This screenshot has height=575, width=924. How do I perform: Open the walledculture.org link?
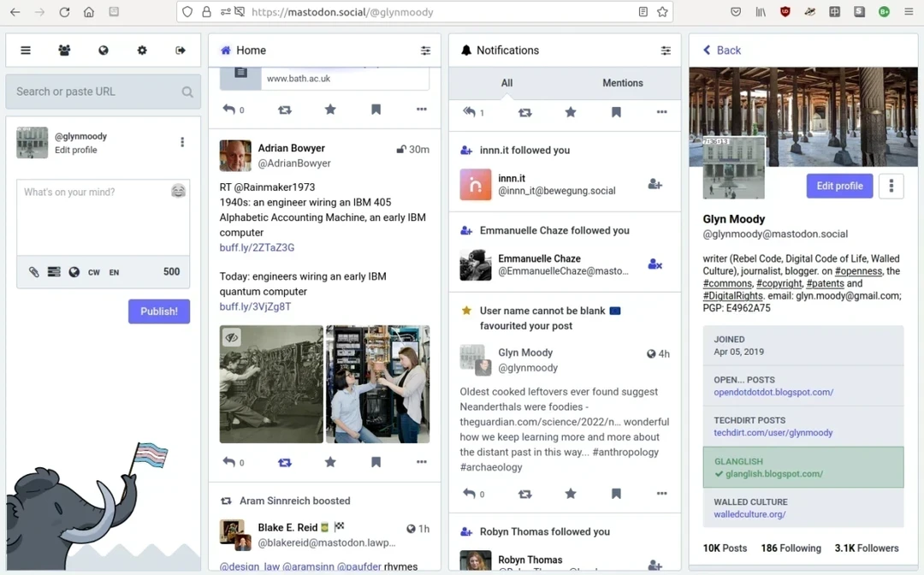pos(749,514)
